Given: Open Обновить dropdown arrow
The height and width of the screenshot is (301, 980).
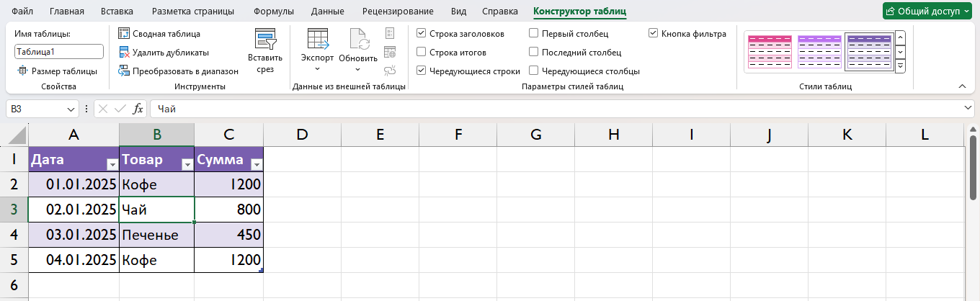Looking at the screenshot, I should click(358, 69).
